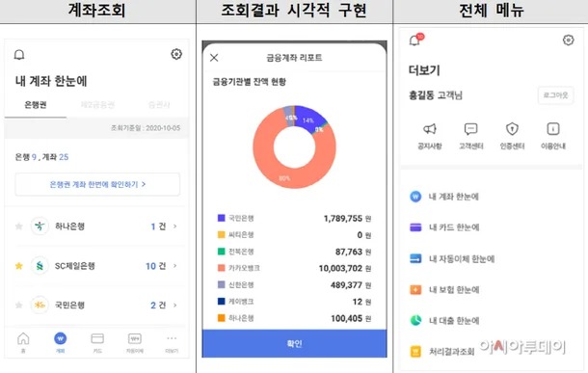Unfavorite SC제일은행 yellow star
This screenshot has height=373, width=588.
(18, 266)
